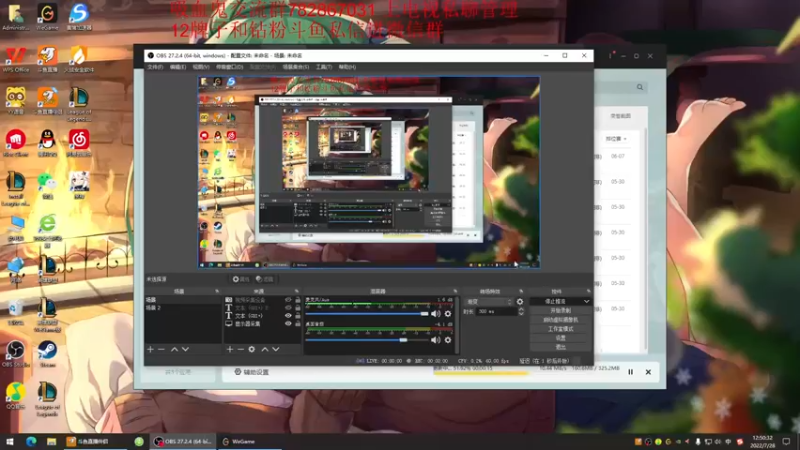The width and height of the screenshot is (800, 450).
Task: Open Tools menu in OBS
Action: click(323, 67)
